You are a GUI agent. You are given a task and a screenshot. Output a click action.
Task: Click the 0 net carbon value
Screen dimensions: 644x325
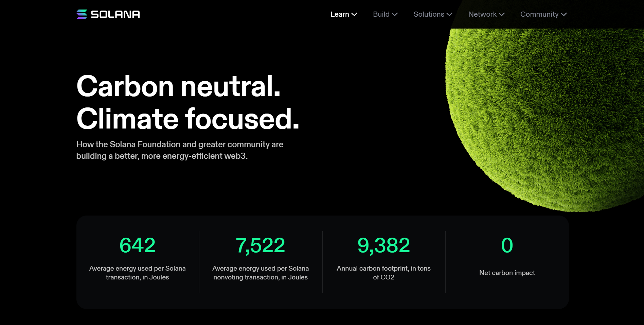pos(507,245)
